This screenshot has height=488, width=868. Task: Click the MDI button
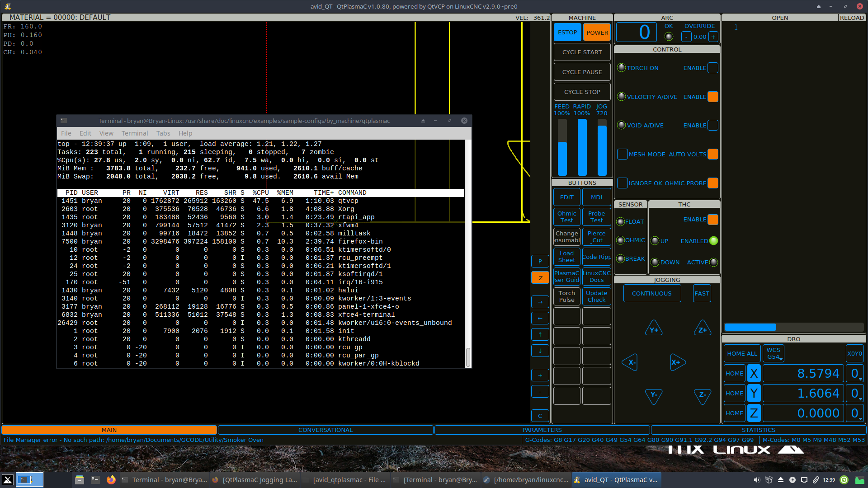point(597,197)
